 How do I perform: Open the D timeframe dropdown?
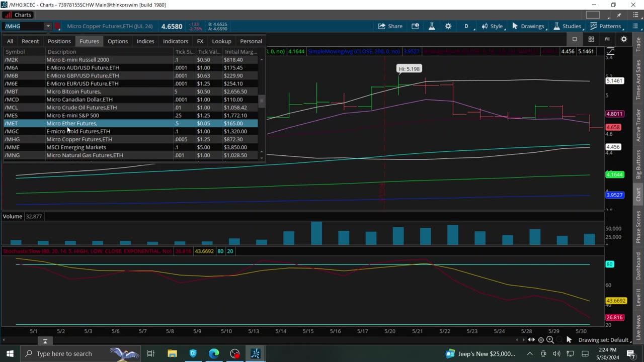[x=466, y=26]
